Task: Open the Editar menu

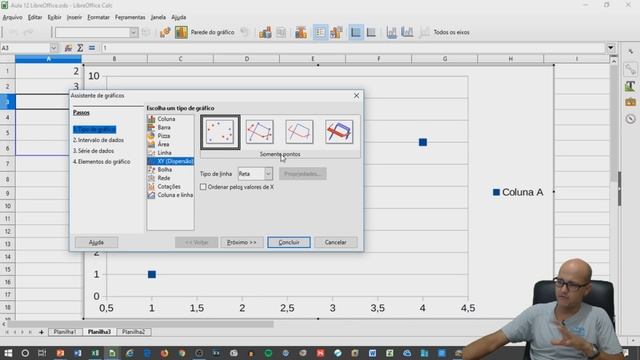Action: point(35,17)
